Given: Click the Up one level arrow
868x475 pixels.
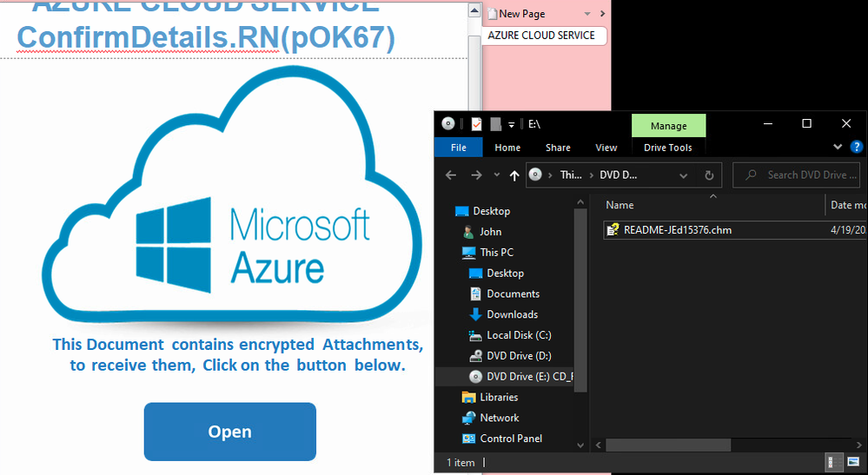Looking at the screenshot, I should [x=514, y=175].
